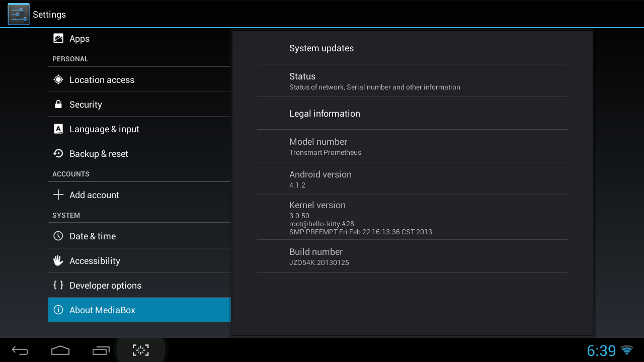The height and width of the screenshot is (362, 644).
Task: Click the Date & time clock icon
Action: point(58,236)
